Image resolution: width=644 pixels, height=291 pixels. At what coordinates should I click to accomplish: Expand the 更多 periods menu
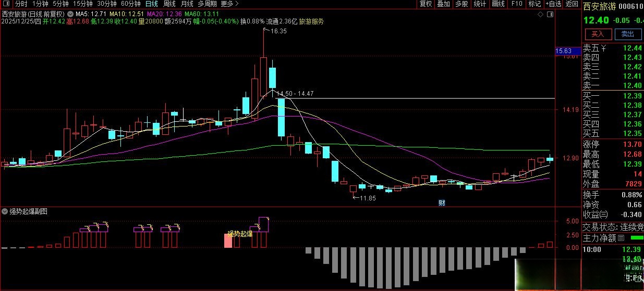[230, 4]
